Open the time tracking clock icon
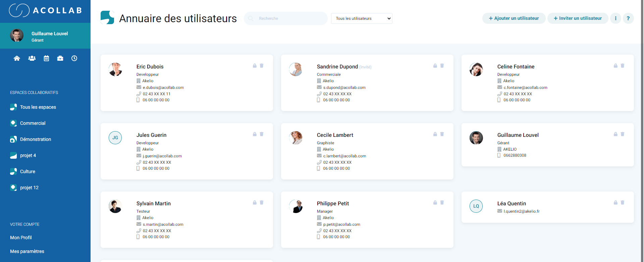This screenshot has height=262, width=644. coord(74,58)
